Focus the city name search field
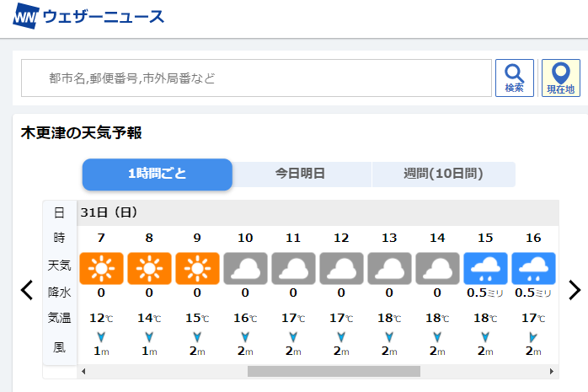Image resolution: width=588 pixels, height=392 pixels. click(x=256, y=78)
